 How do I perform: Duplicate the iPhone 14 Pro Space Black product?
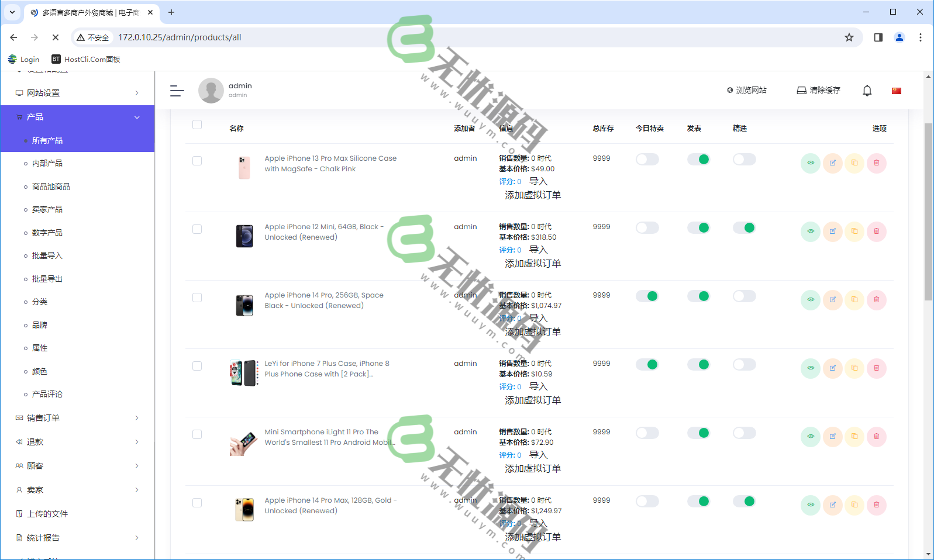point(854,300)
